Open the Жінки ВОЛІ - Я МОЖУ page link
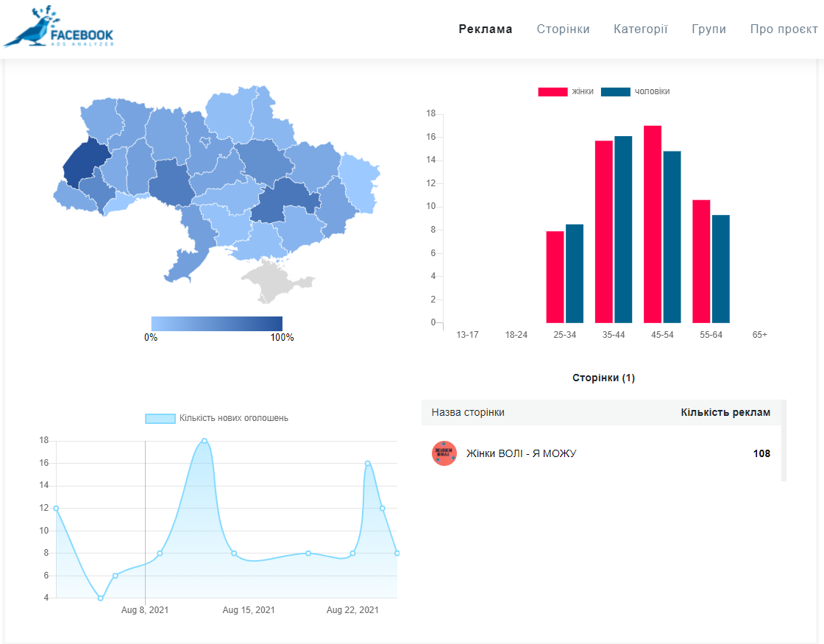The height and width of the screenshot is (644, 824). tap(521, 453)
